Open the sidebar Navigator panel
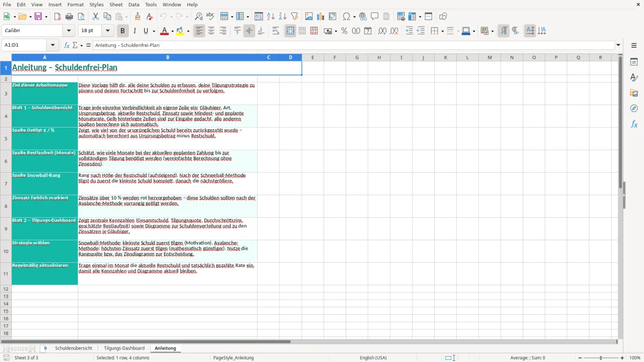This screenshot has height=362, width=644. (634, 108)
